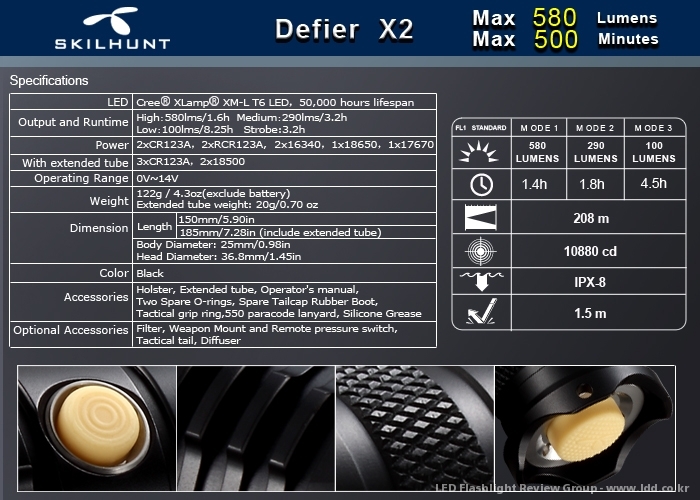Click the Filter, Weapon Mount text line
Screen dimensions: 700x500
(x=267, y=329)
